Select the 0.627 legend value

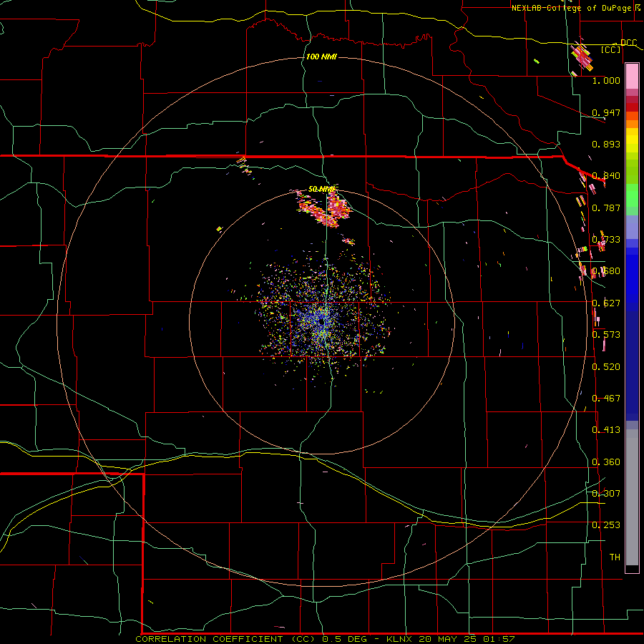point(606,303)
